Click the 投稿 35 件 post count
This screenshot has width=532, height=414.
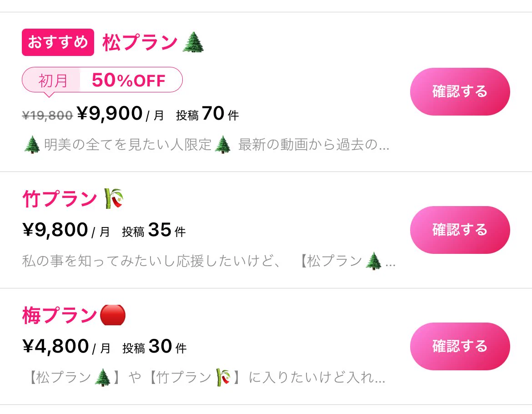[x=154, y=231]
